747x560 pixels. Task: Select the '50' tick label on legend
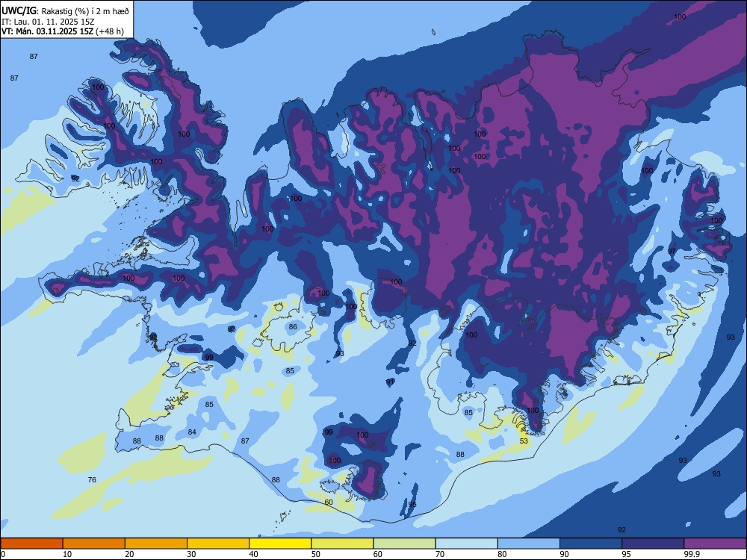click(316, 554)
